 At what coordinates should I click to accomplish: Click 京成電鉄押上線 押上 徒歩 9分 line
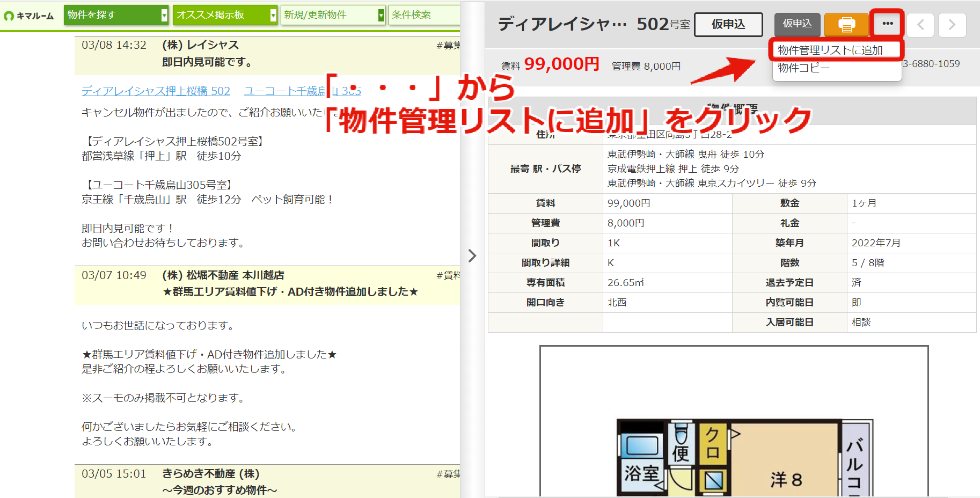pos(673,169)
